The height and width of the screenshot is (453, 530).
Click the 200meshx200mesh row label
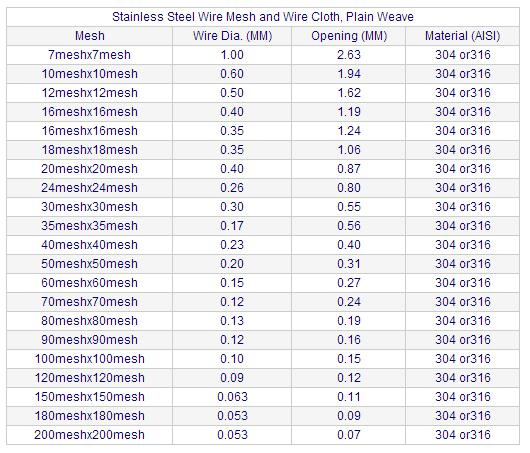90,434
